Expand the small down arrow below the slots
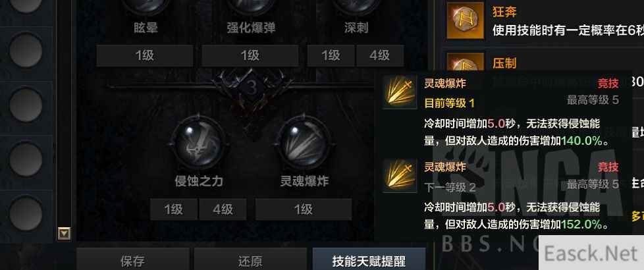 coord(64,233)
